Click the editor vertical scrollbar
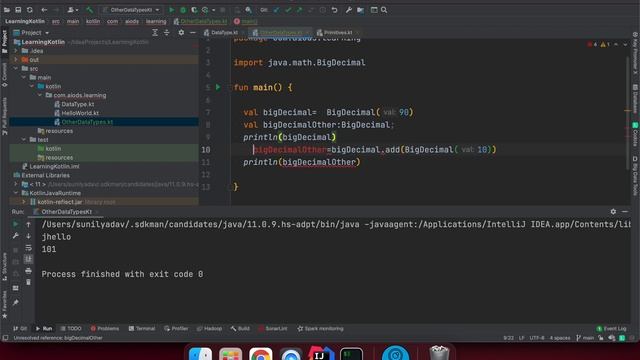Image resolution: width=640 pixels, height=360 pixels. click(x=627, y=113)
